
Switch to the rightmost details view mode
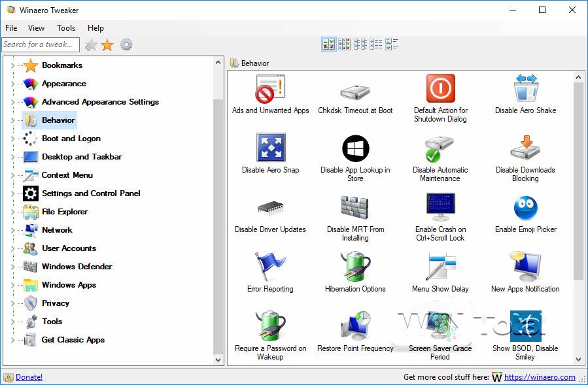click(392, 44)
